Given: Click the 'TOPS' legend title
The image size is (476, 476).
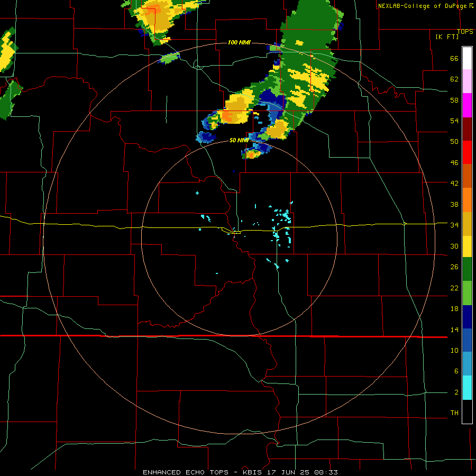Looking at the screenshot, I should (465, 31).
